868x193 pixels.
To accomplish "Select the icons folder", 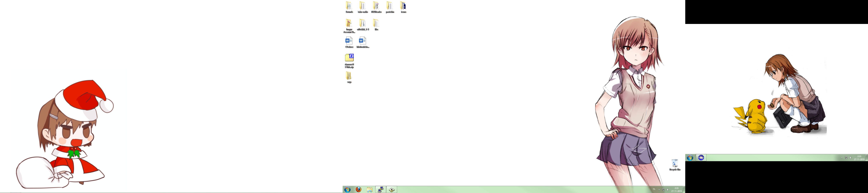I will click(403, 6).
